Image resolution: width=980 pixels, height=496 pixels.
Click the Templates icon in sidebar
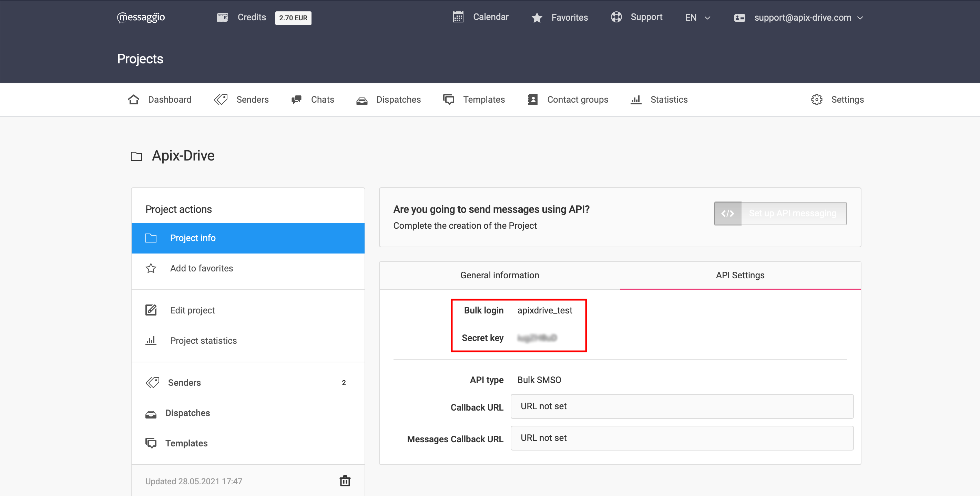click(151, 444)
